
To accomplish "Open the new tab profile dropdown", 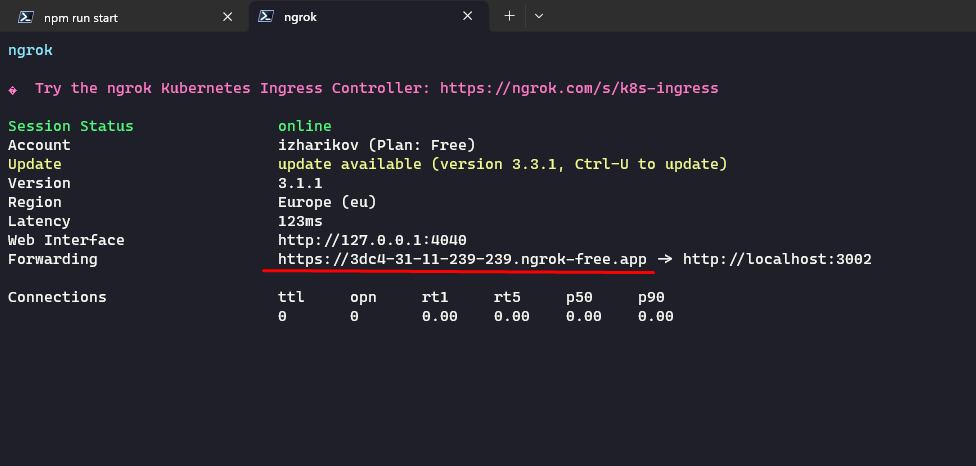I will tap(539, 16).
